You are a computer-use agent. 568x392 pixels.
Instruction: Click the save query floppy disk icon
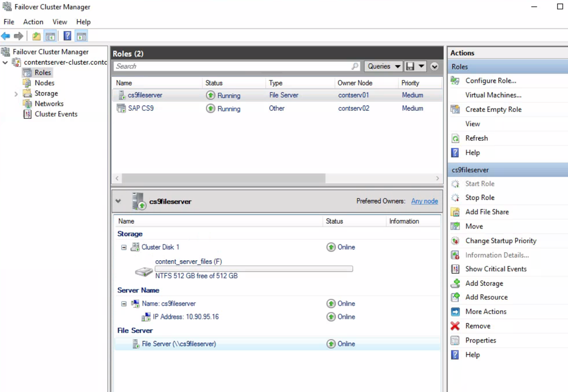(x=410, y=66)
